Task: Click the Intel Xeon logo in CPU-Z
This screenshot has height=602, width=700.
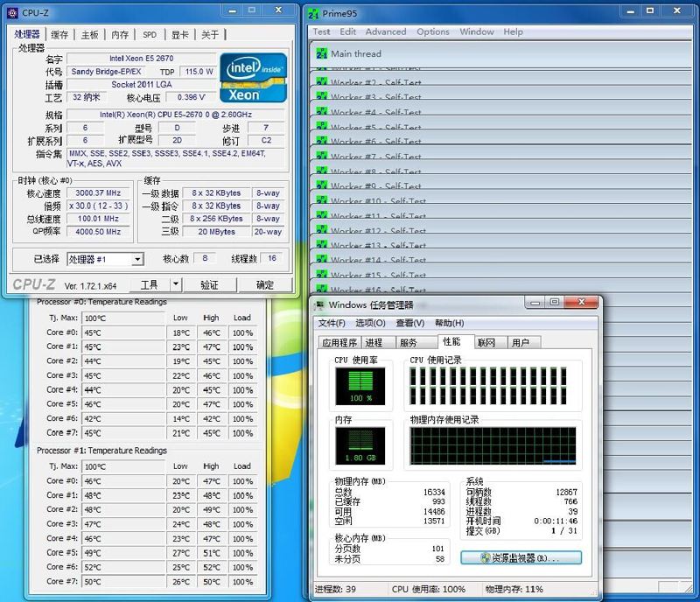Action: coord(252,77)
